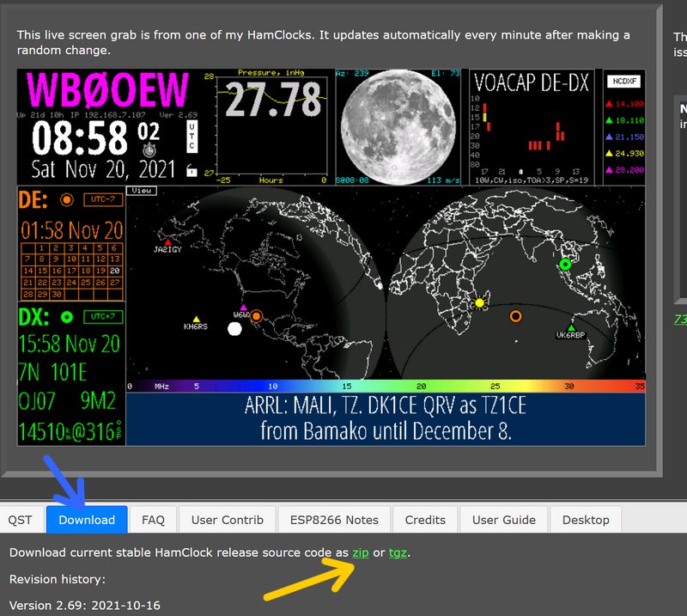Open the DX UTC+7 timezone selector
The height and width of the screenshot is (616, 687).
click(103, 316)
